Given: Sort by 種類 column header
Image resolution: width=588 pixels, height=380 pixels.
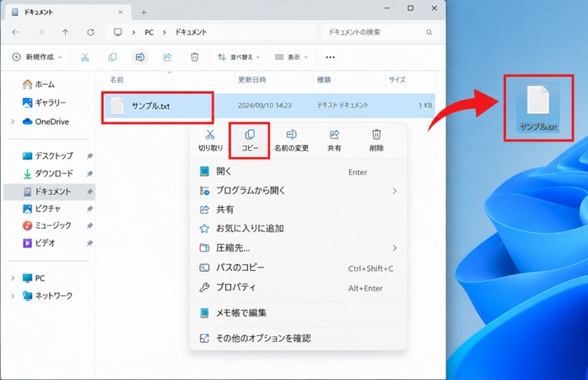Looking at the screenshot, I should pyautogui.click(x=324, y=79).
